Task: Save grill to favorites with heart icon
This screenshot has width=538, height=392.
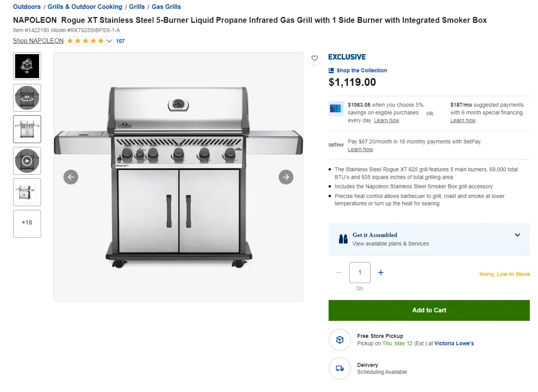Action: click(x=315, y=58)
